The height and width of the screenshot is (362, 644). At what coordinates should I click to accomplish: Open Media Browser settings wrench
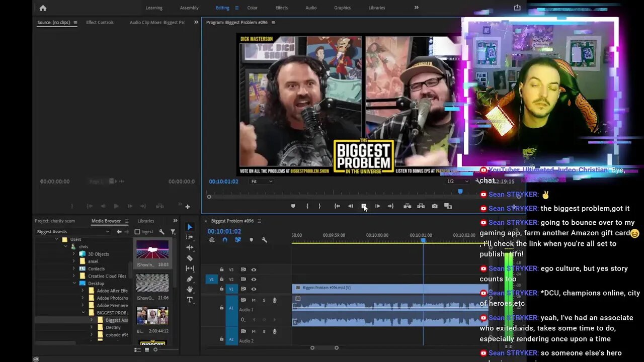coord(162,232)
